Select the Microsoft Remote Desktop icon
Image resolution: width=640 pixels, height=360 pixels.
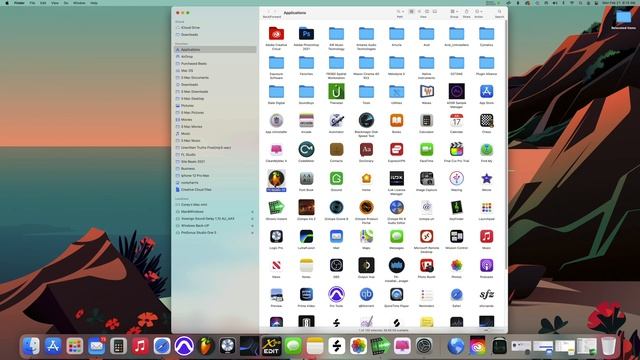click(427, 236)
